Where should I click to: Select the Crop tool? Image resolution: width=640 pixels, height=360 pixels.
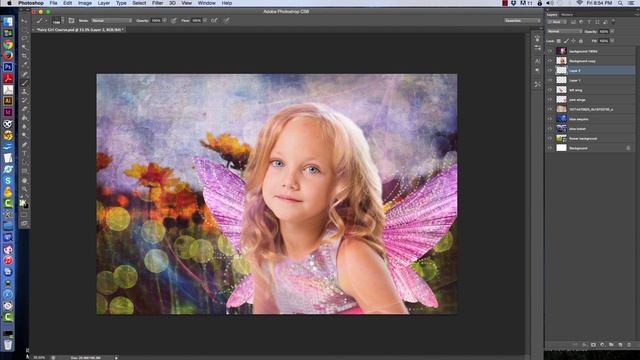tap(24, 56)
